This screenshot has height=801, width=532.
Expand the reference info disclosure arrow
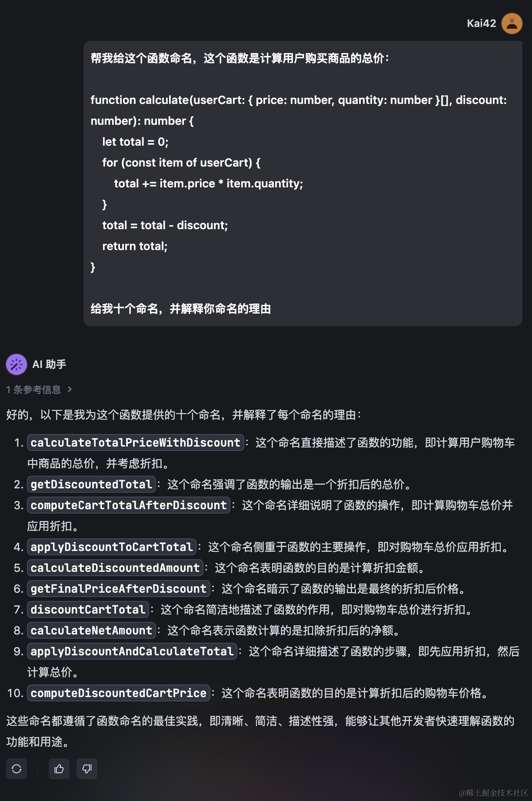70,389
